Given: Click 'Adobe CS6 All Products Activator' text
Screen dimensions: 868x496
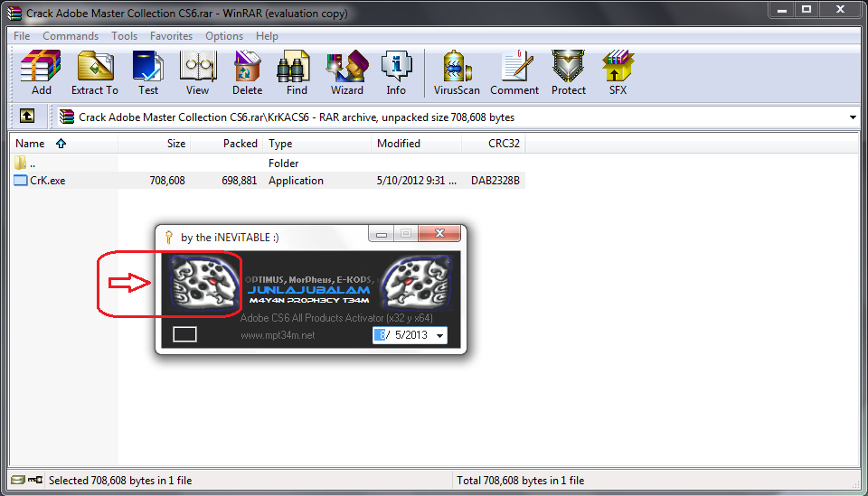Looking at the screenshot, I should tap(336, 318).
